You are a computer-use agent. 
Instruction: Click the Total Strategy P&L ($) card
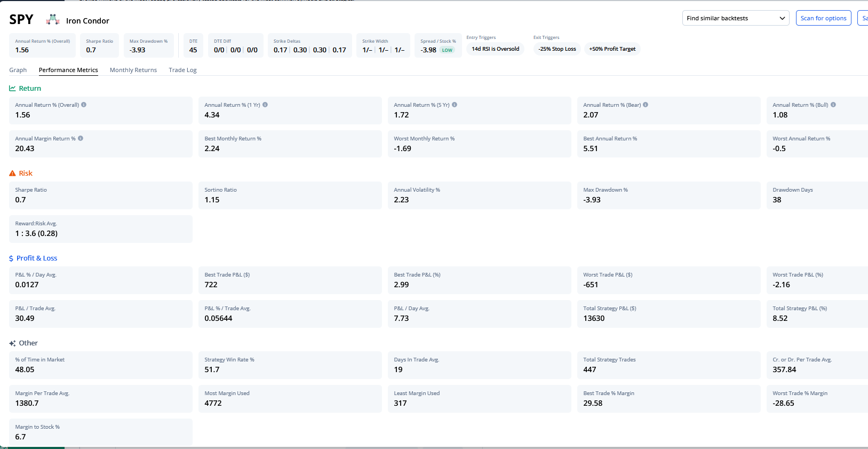(x=669, y=313)
